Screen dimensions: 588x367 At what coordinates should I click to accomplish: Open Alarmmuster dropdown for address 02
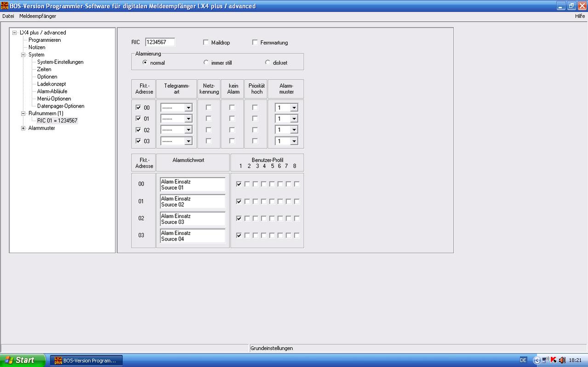coord(294,130)
